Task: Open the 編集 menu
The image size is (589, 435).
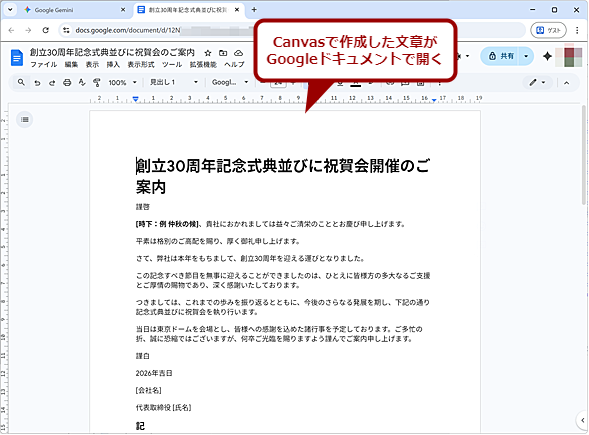Action: point(71,65)
